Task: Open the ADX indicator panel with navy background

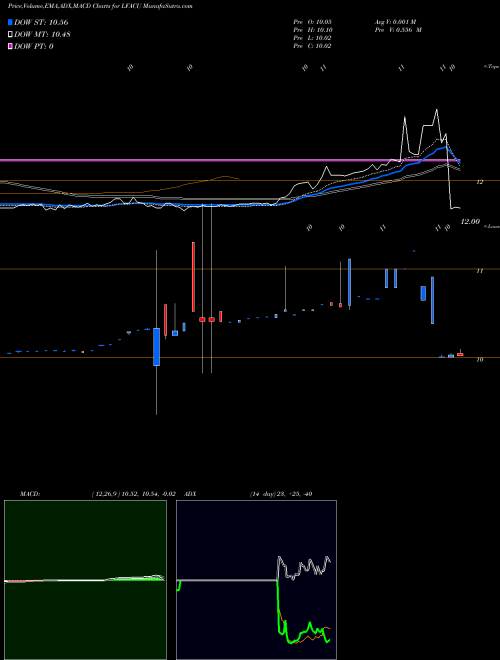Action: (256, 580)
